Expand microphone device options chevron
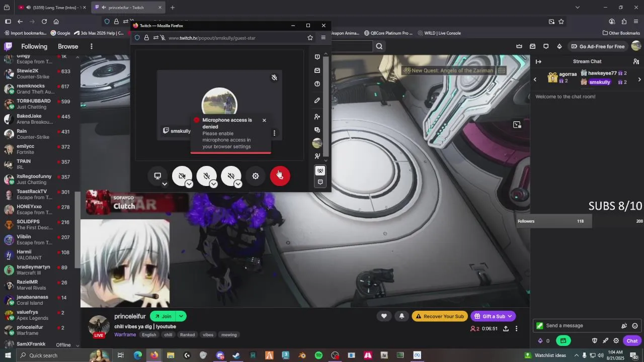644x362 pixels. coord(214,184)
